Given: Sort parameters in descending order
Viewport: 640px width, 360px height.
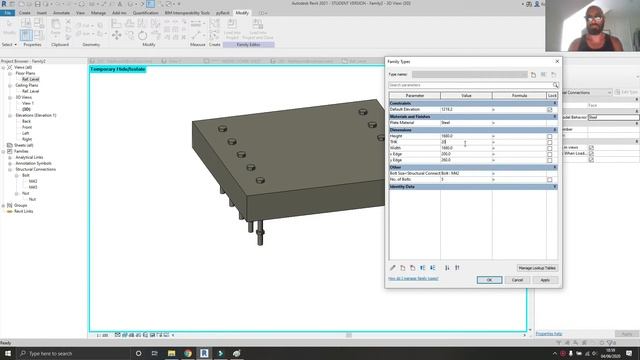Looking at the screenshot, I should tap(457, 268).
